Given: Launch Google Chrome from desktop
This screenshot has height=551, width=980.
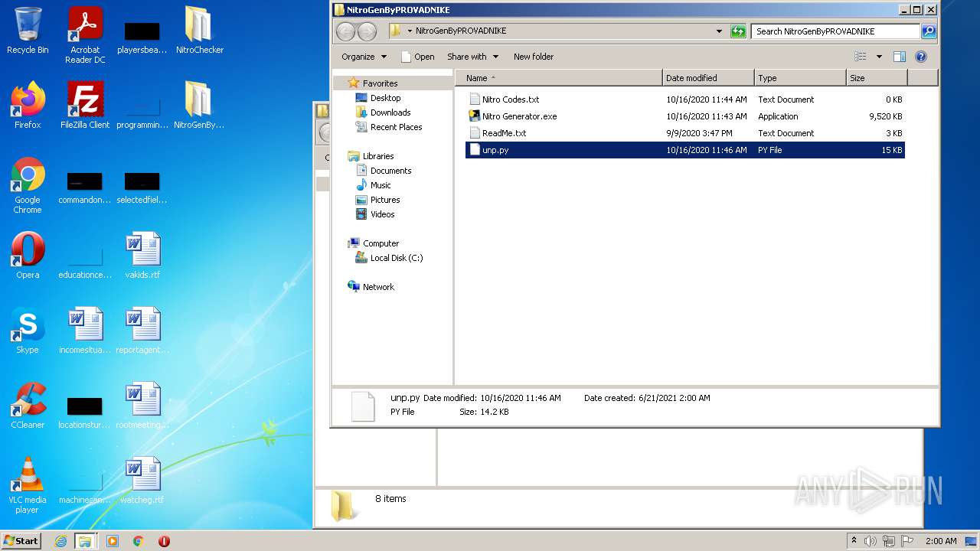Looking at the screenshot, I should coord(28,185).
